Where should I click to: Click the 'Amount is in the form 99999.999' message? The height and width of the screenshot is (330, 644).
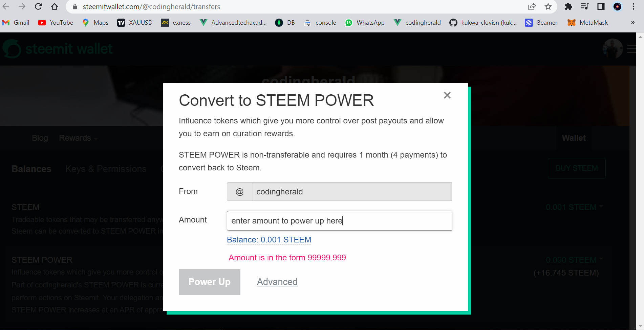pyautogui.click(x=287, y=258)
